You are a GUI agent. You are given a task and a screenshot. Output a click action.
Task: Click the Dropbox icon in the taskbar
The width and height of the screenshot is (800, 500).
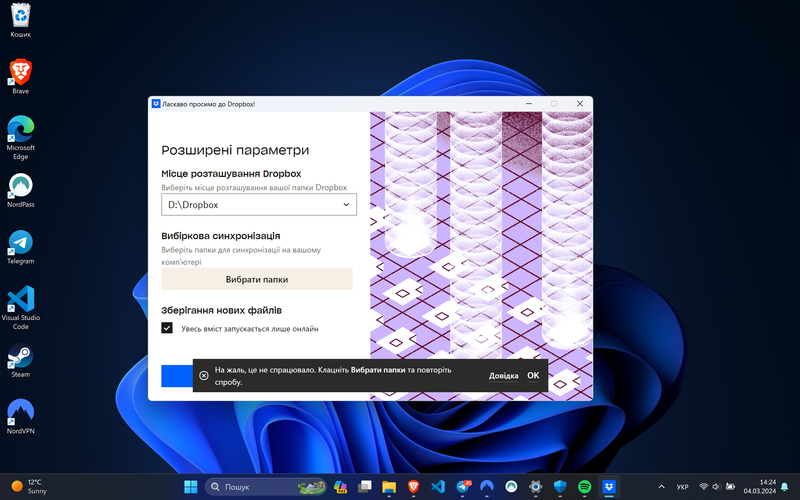point(609,486)
